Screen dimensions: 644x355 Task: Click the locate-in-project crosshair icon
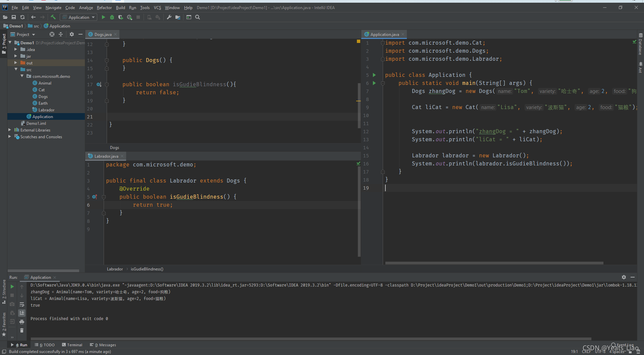pyautogui.click(x=52, y=34)
